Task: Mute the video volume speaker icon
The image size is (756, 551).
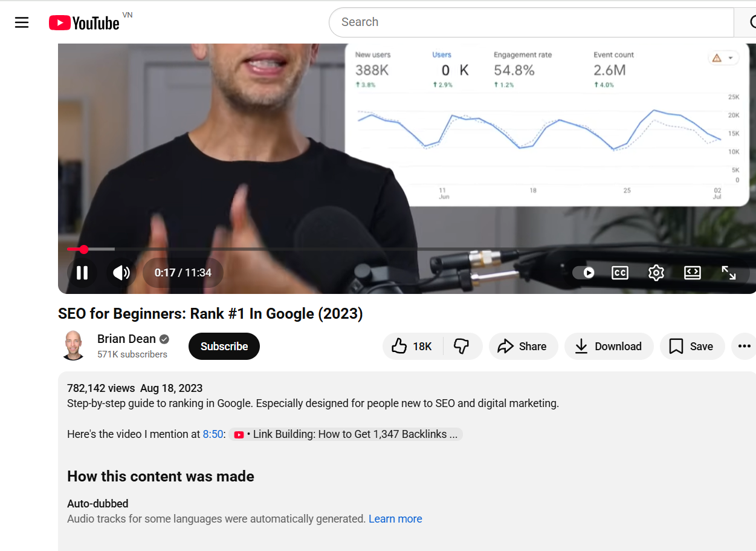Action: tap(121, 273)
